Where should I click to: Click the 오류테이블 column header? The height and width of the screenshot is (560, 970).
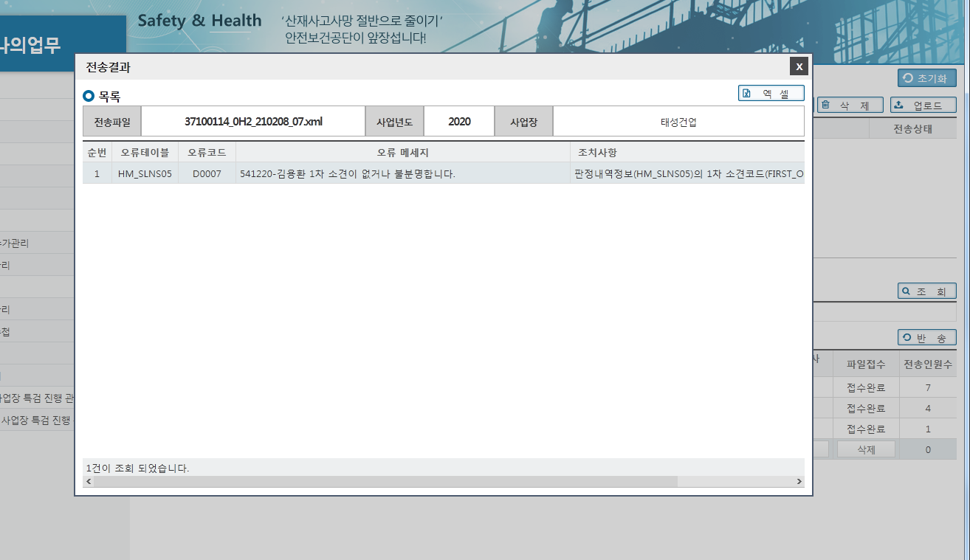145,153
